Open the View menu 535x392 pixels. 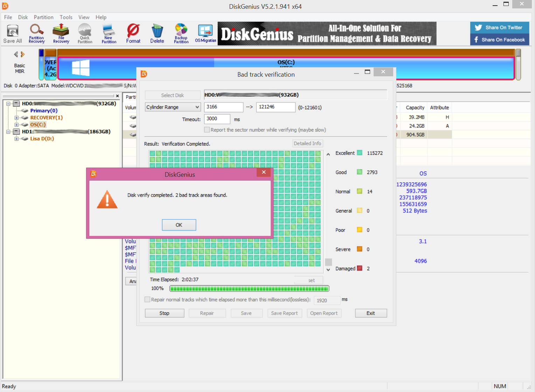tap(84, 17)
